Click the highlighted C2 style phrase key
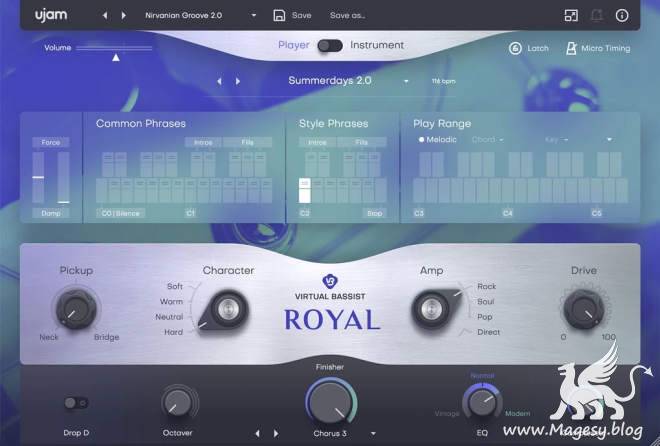The height and width of the screenshot is (446, 660). pyautogui.click(x=305, y=191)
